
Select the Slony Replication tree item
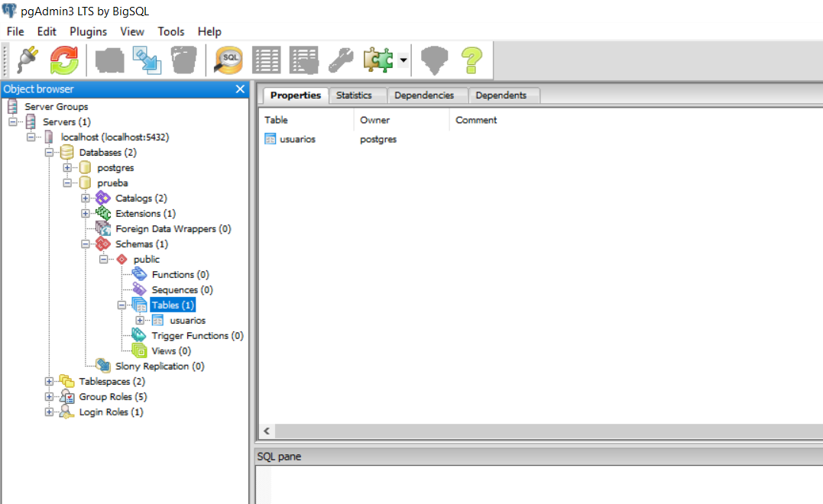(x=160, y=366)
